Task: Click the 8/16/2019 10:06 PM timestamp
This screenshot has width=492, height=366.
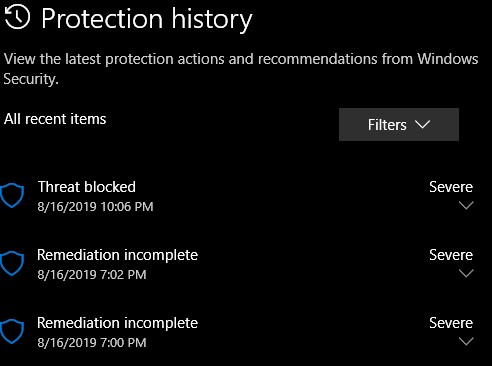Action: tap(95, 207)
